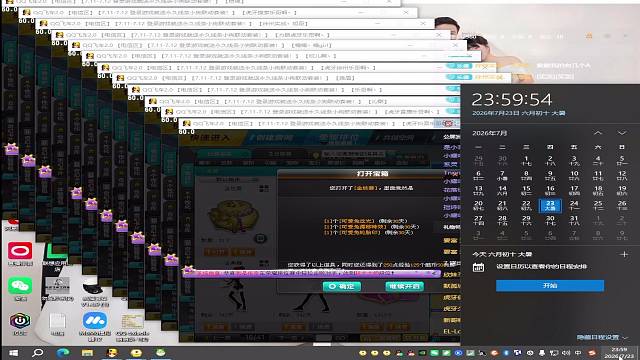This screenshot has height=360, width=640.
Task: Go to previous month with the up chevron
Action: (598, 133)
